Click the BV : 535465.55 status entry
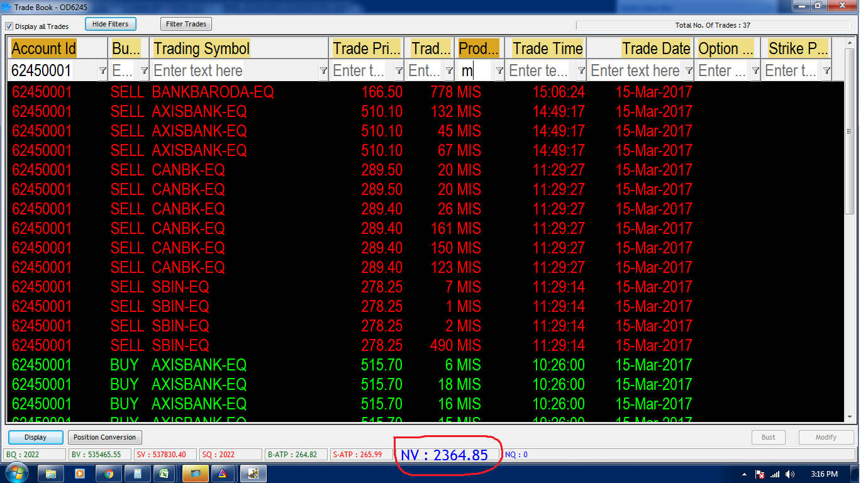Screen dimensions: 868x483 click(x=99, y=454)
